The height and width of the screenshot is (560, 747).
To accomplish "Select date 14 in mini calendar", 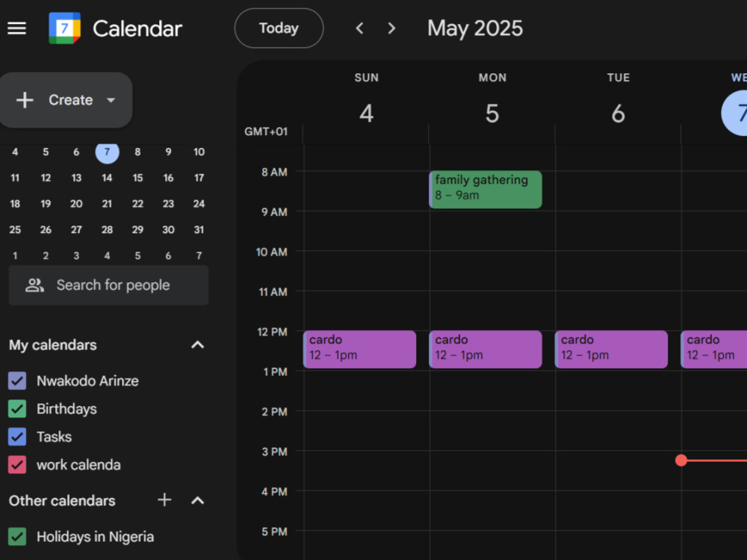I will pos(107,178).
